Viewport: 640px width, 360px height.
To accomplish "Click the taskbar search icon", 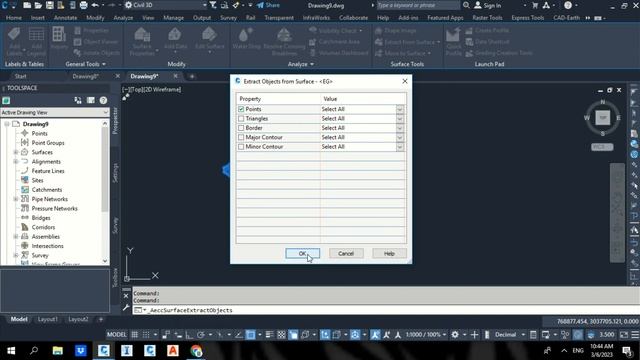I will 34,351.
